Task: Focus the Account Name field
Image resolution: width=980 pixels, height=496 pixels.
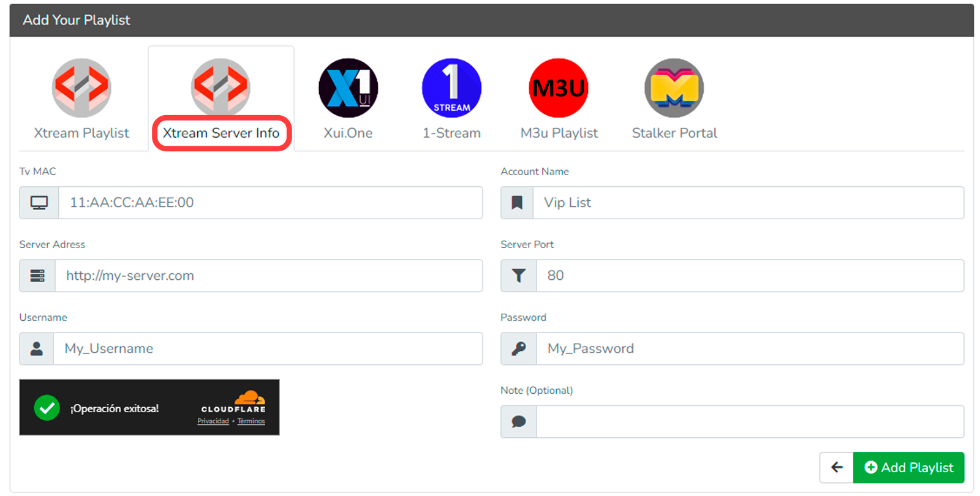Action: pyautogui.click(x=748, y=203)
